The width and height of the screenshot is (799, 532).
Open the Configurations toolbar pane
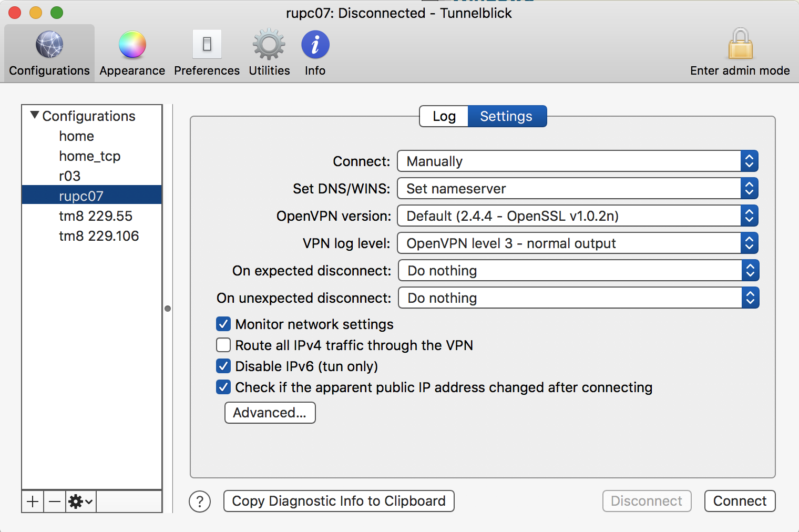tap(49, 53)
